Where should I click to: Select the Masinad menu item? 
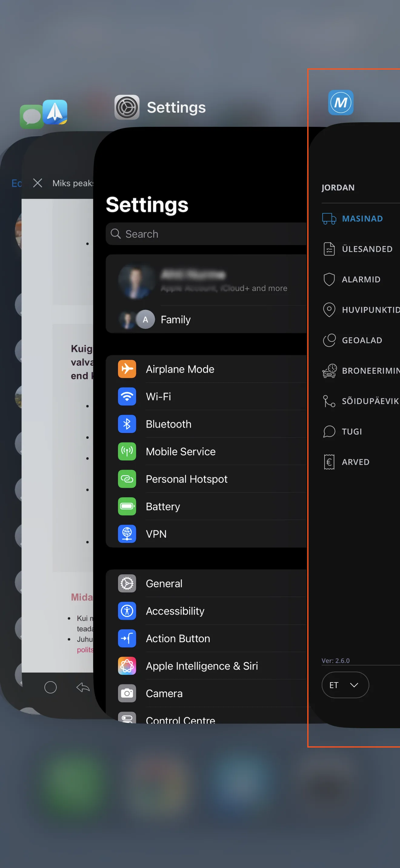(362, 219)
